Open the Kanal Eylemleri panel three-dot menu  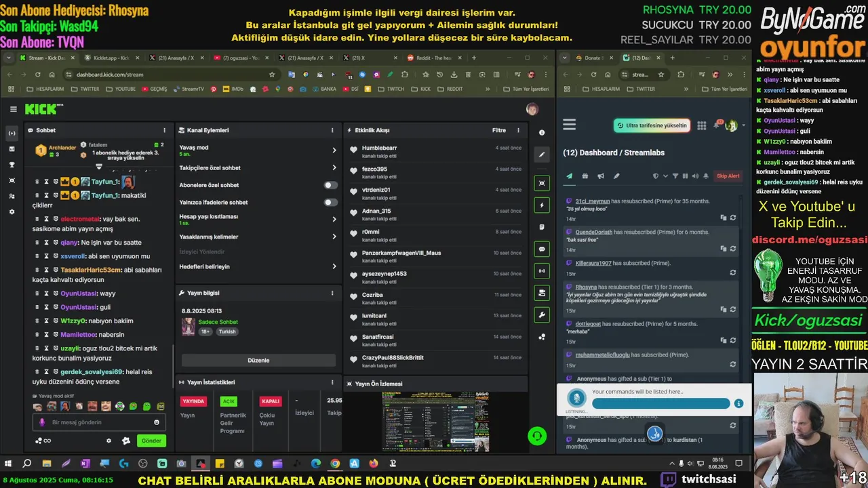[332, 130]
